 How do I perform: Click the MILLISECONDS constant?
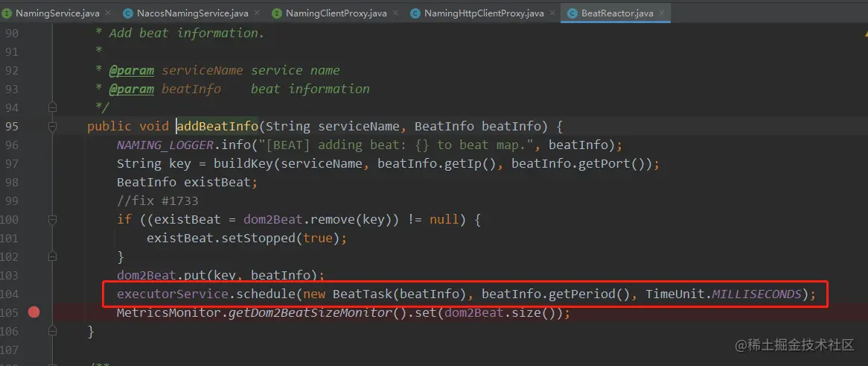tap(757, 294)
